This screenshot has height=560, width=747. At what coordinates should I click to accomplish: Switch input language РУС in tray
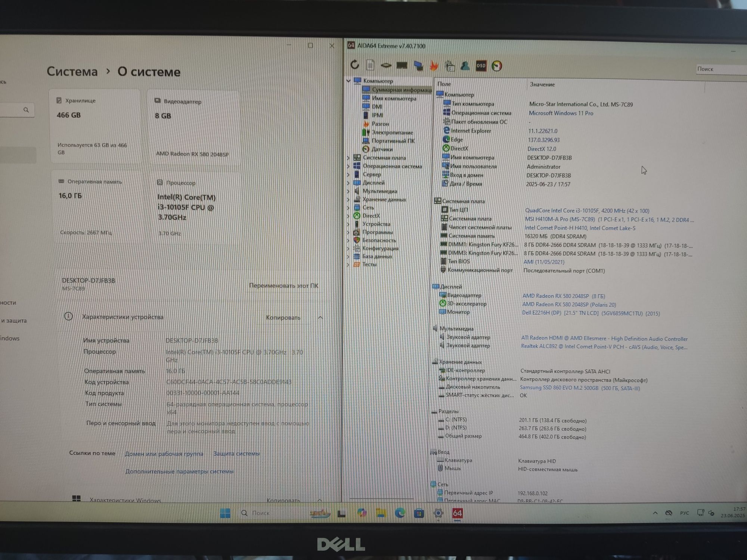[x=684, y=513]
